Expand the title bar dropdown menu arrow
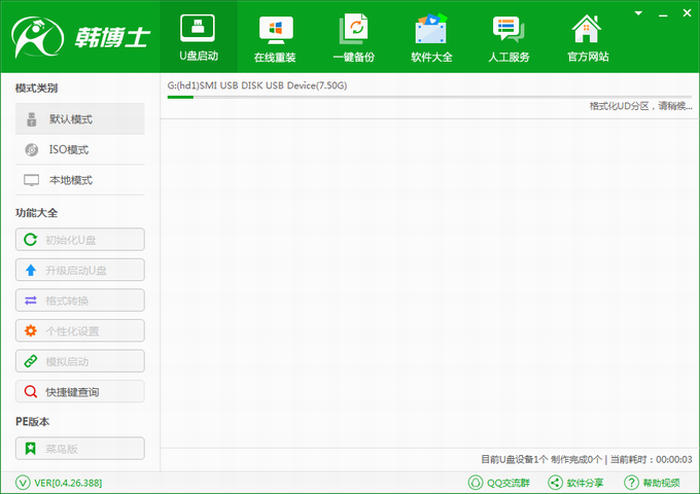This screenshot has height=494, width=700. [x=639, y=12]
